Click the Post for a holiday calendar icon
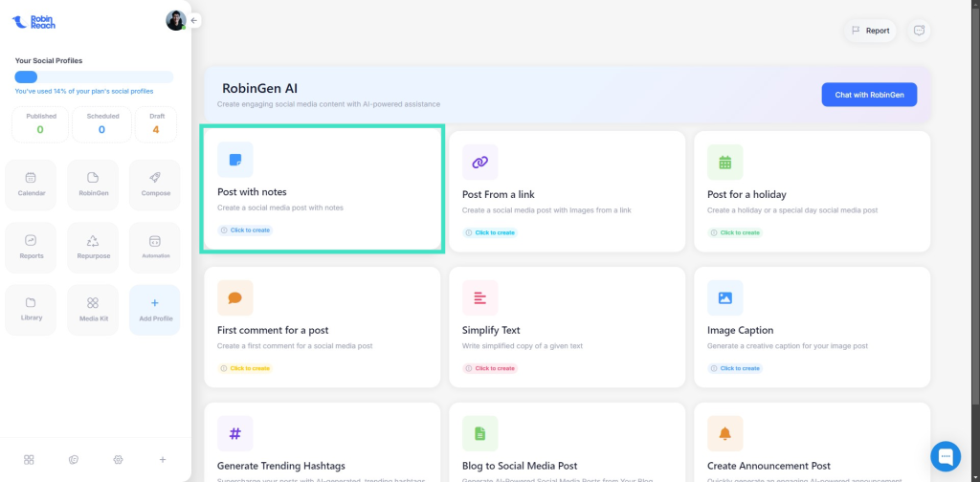Image resolution: width=980 pixels, height=482 pixels. click(725, 163)
